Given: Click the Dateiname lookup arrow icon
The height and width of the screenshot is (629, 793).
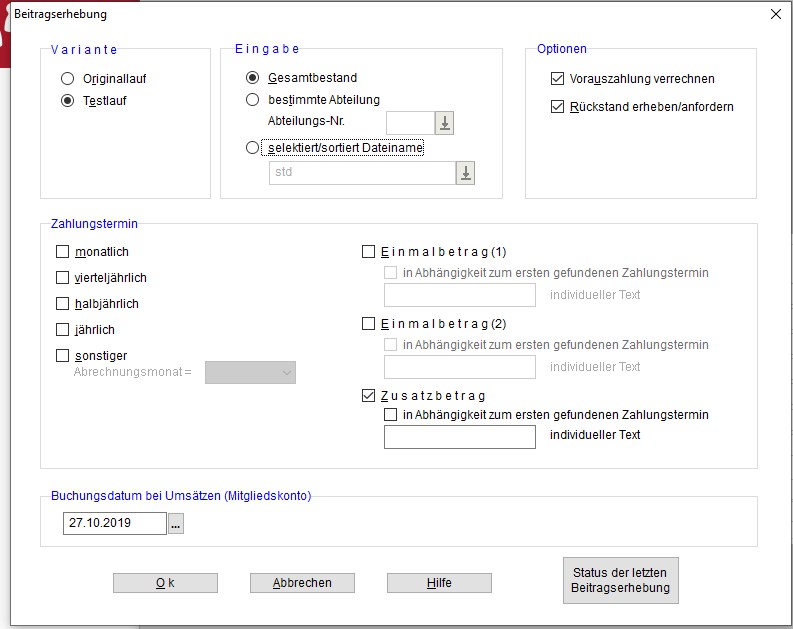Looking at the screenshot, I should [x=465, y=172].
